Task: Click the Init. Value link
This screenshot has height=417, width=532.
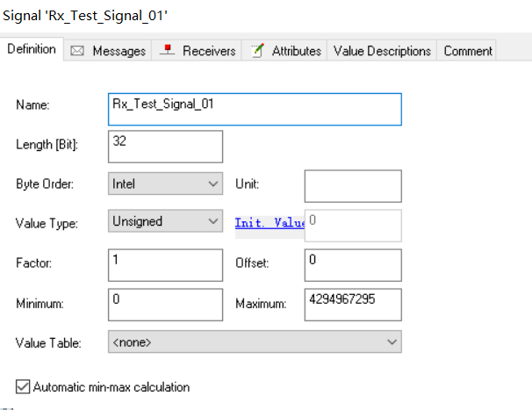Action: pos(270,223)
